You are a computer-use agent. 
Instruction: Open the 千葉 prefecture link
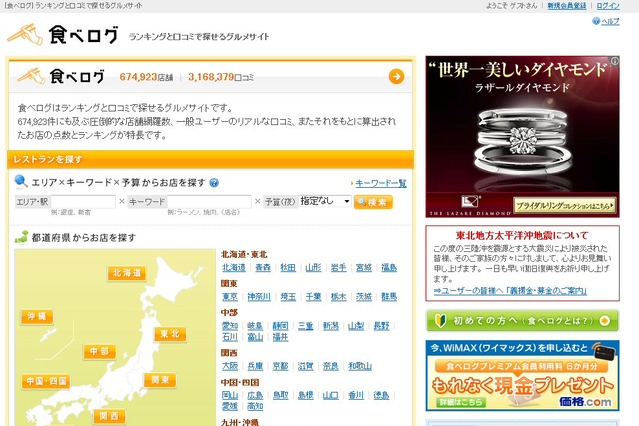pos(313,297)
